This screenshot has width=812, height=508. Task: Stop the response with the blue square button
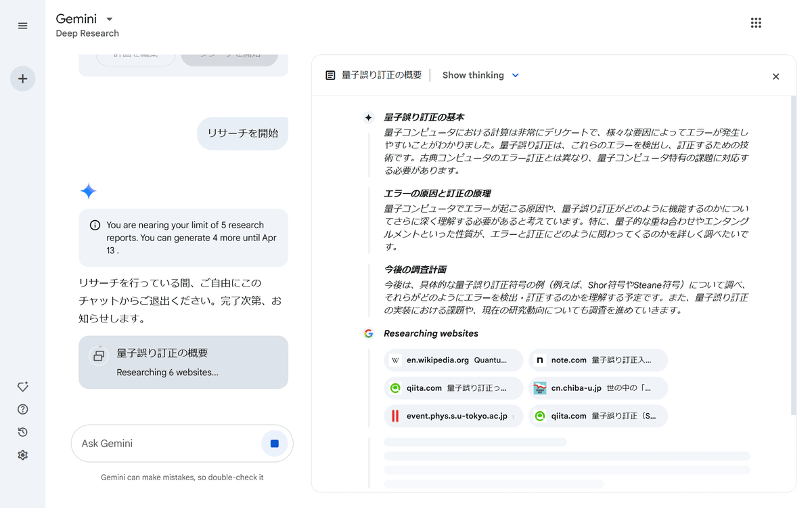(x=274, y=444)
